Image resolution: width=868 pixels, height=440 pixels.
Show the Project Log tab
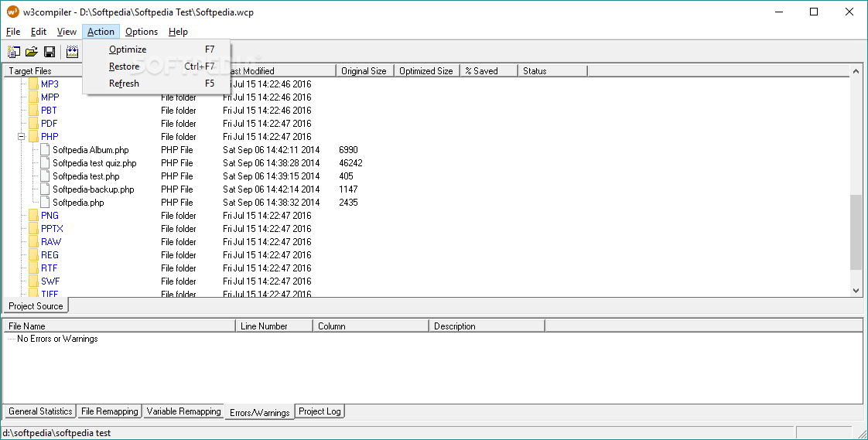click(320, 411)
